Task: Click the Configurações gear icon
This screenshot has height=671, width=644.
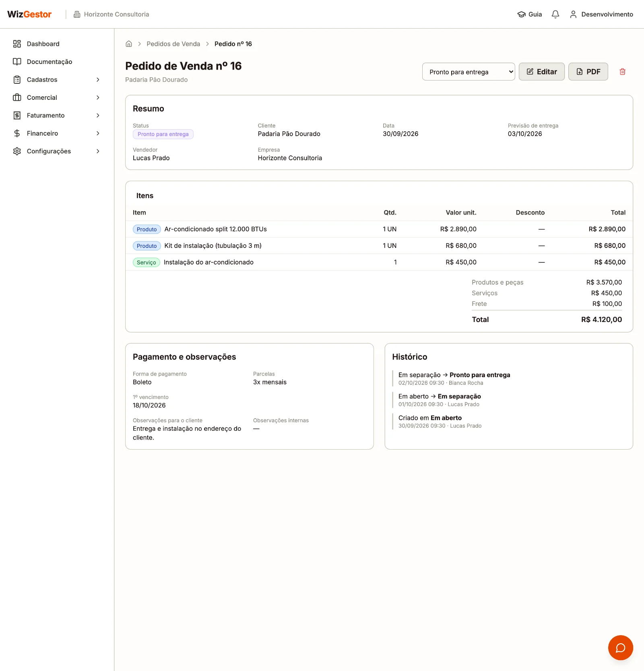Action: point(17,151)
